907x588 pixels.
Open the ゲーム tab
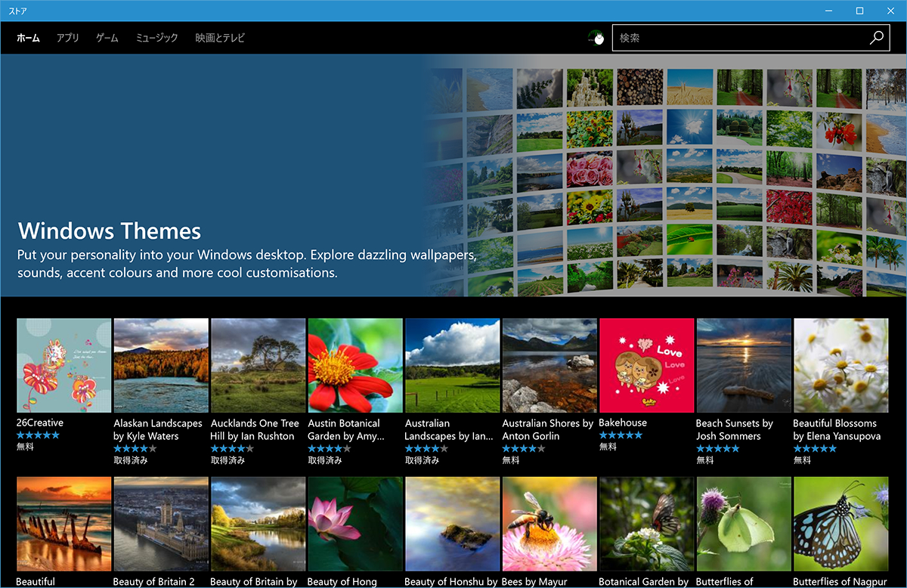point(107,38)
